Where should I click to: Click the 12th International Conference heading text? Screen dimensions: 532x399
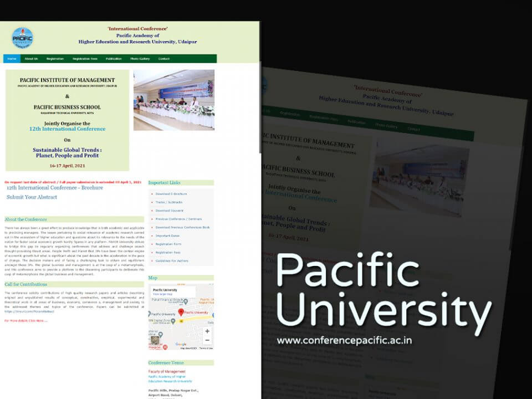(x=67, y=129)
